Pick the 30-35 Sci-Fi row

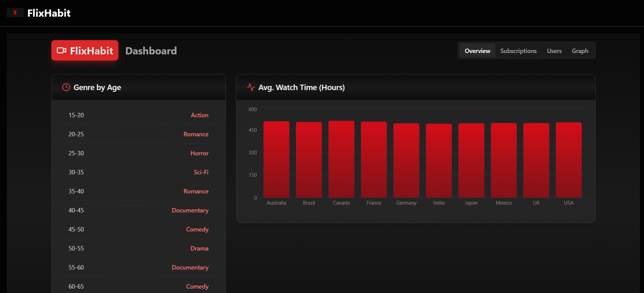point(138,172)
